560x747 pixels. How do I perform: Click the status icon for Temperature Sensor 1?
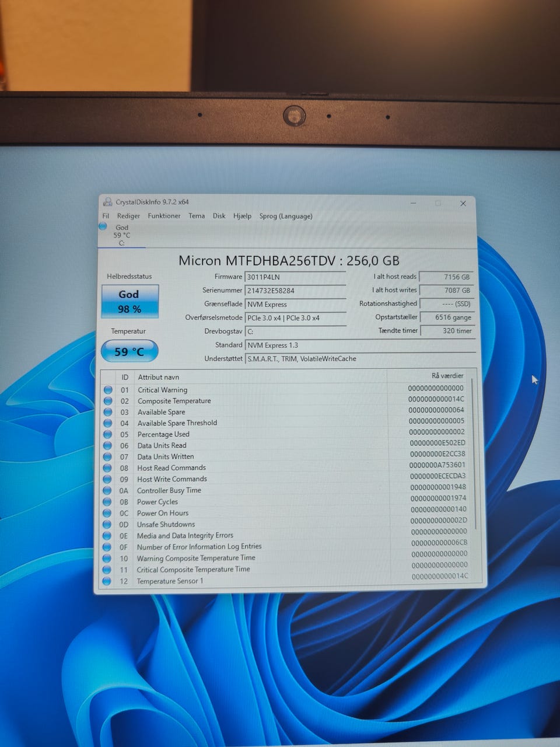[106, 581]
